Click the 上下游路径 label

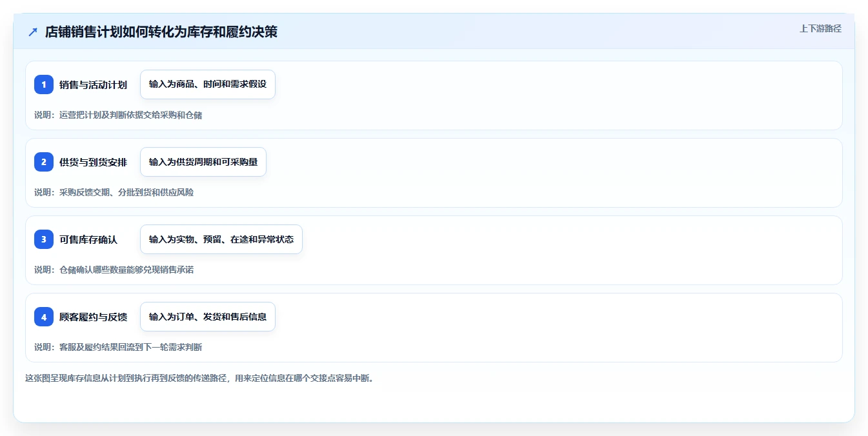pyautogui.click(x=820, y=28)
